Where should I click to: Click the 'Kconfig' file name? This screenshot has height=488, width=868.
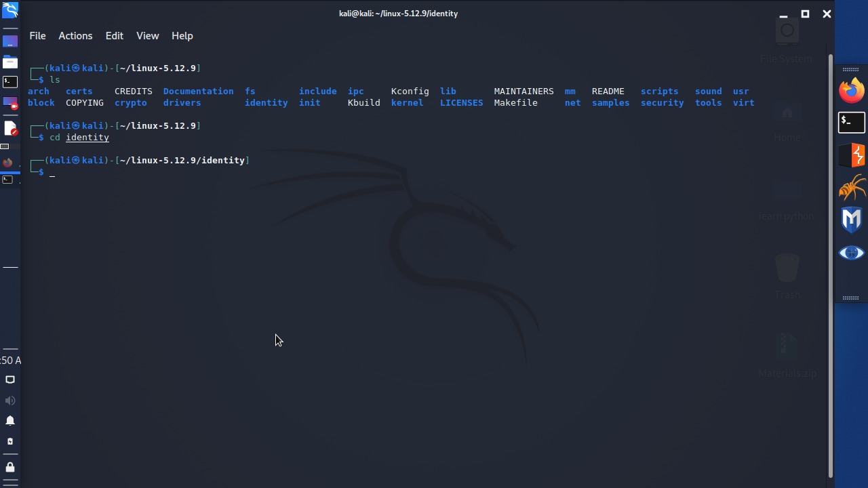point(410,91)
